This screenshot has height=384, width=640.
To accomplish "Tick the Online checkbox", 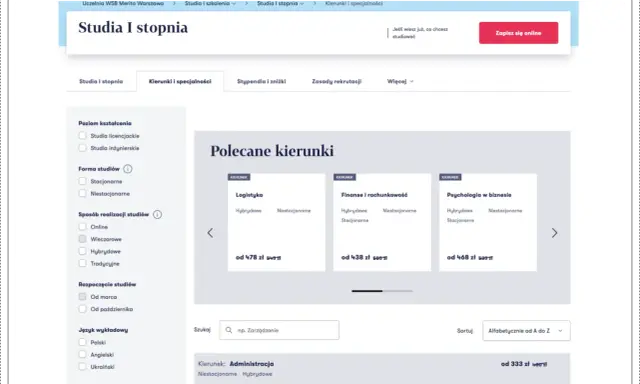I will (82, 226).
